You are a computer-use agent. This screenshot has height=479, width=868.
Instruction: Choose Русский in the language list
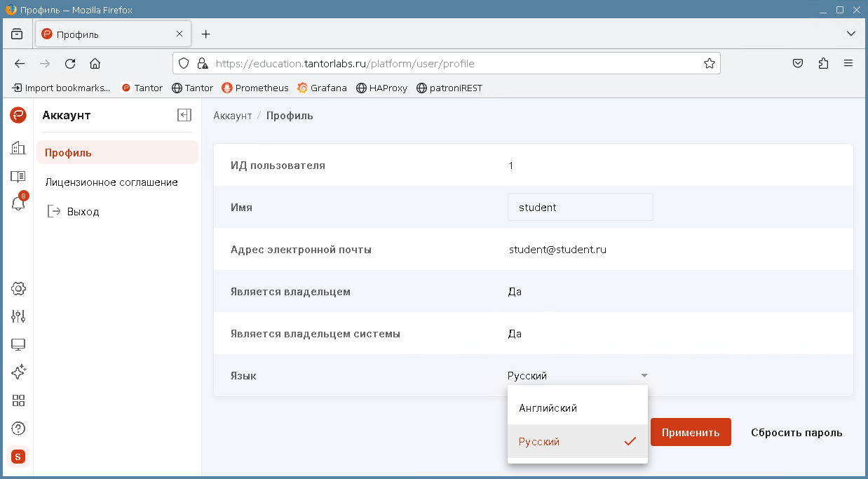pos(540,442)
